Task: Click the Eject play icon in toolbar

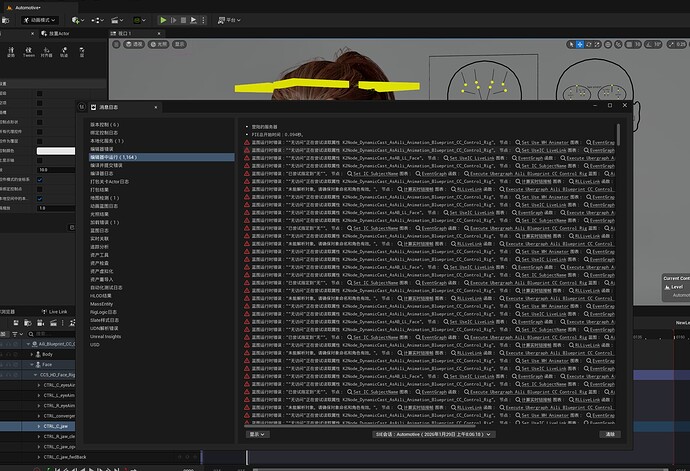Action: 193,20
